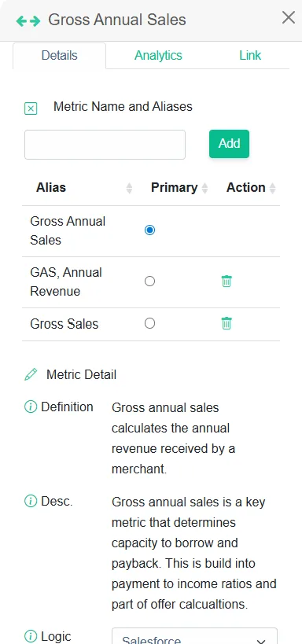Set Gross Sales as primary alias

click(150, 324)
